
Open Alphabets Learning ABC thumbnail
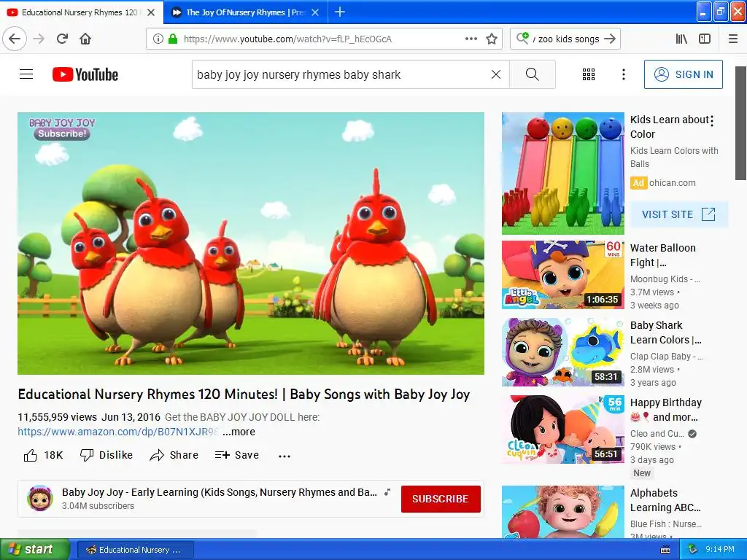[562, 512]
